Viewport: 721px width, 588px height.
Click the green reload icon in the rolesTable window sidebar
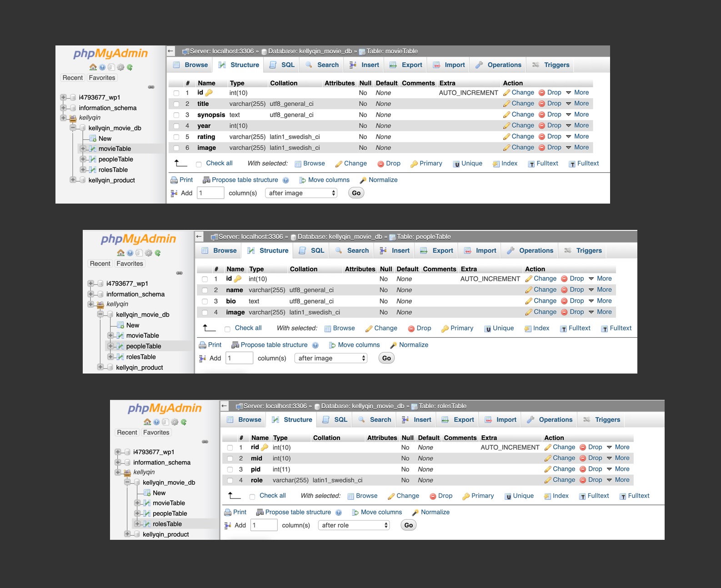(184, 422)
